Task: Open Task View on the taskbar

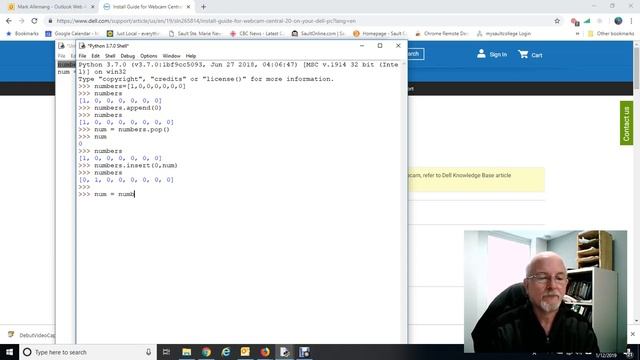Action: tap(166, 352)
